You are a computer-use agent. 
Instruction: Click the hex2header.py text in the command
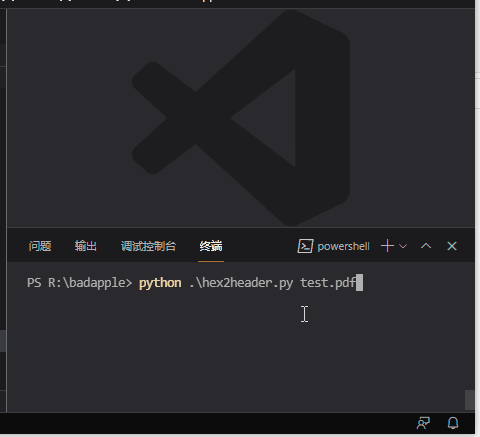pyautogui.click(x=241, y=283)
